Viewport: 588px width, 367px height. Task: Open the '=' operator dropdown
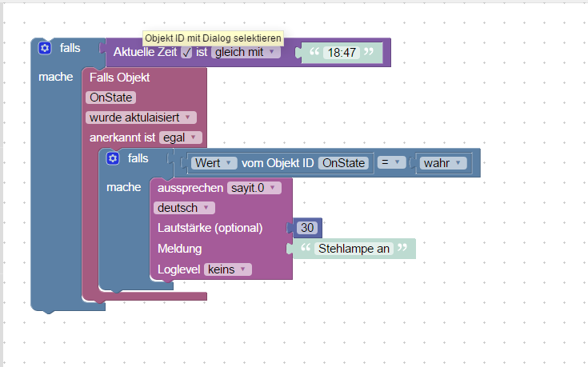(x=391, y=162)
